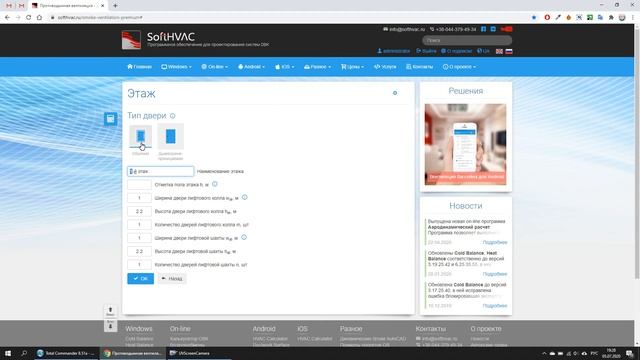The width and height of the screenshot is (640, 360).
Task: Click the gear icon in Этаж panel header
Action: [395, 93]
